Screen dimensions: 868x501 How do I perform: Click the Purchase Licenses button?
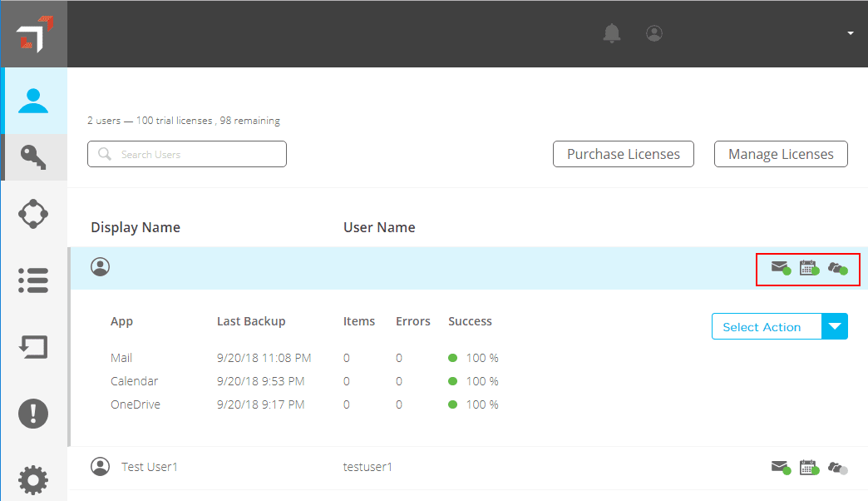pos(624,154)
